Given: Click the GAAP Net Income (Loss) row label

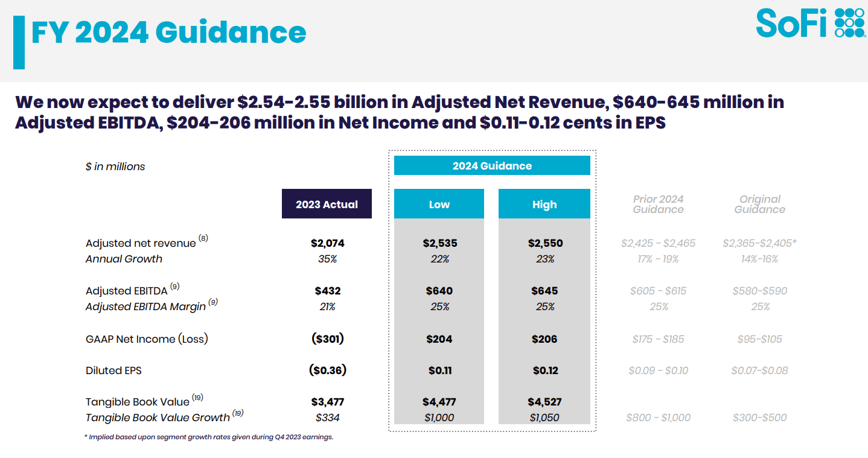Looking at the screenshot, I should [146, 339].
